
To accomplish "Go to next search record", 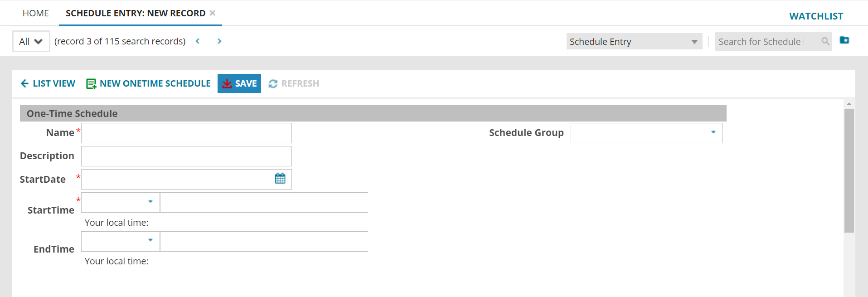I will [x=219, y=41].
